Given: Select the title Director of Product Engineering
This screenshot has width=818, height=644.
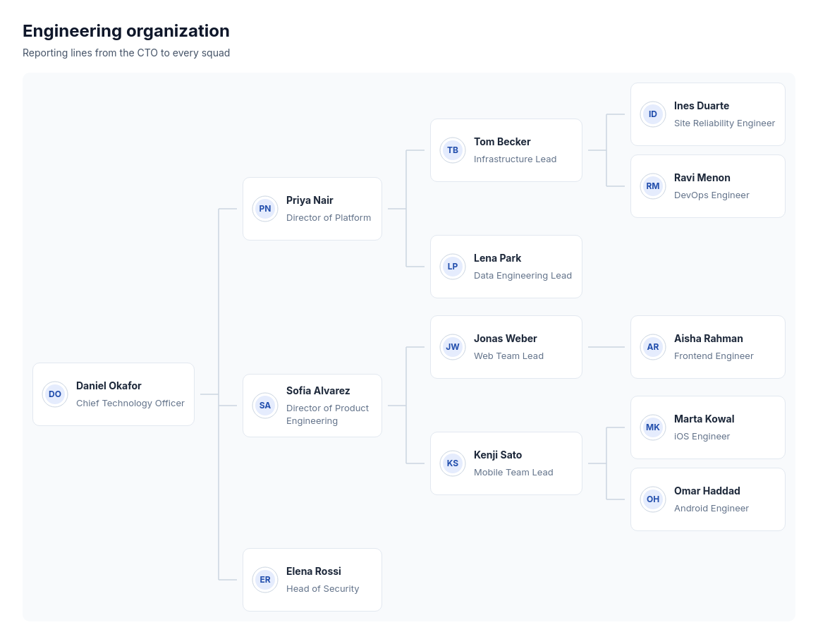Looking at the screenshot, I should 327,414.
